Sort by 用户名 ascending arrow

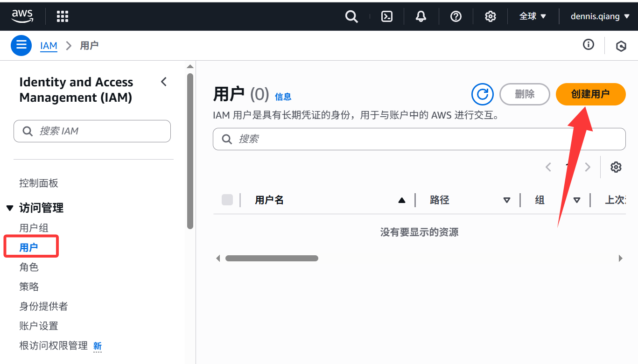click(x=401, y=200)
